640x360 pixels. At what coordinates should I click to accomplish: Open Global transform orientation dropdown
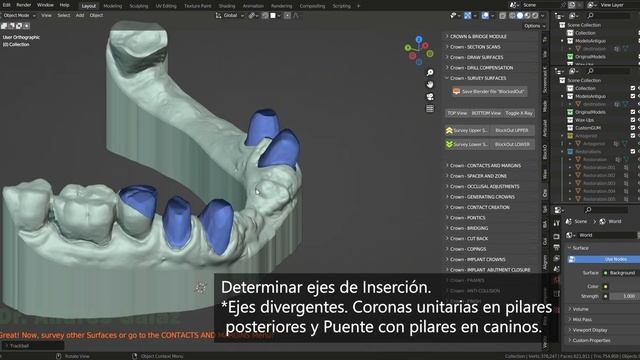point(230,16)
